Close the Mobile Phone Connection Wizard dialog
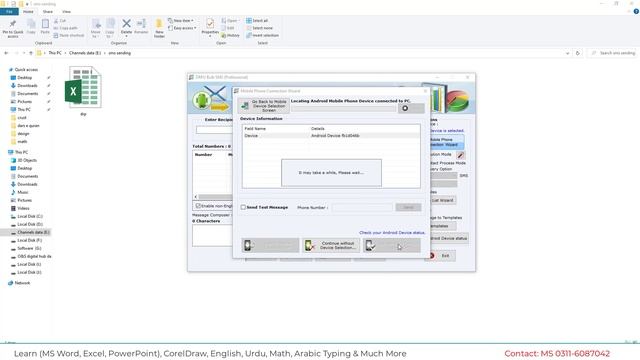Viewport: 640px width, 360px height. (x=425, y=91)
